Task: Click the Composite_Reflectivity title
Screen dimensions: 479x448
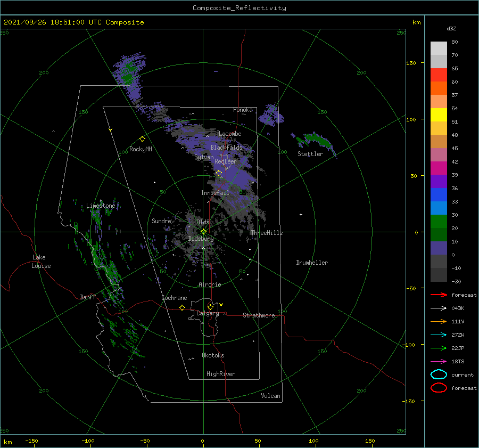Action: [240, 8]
